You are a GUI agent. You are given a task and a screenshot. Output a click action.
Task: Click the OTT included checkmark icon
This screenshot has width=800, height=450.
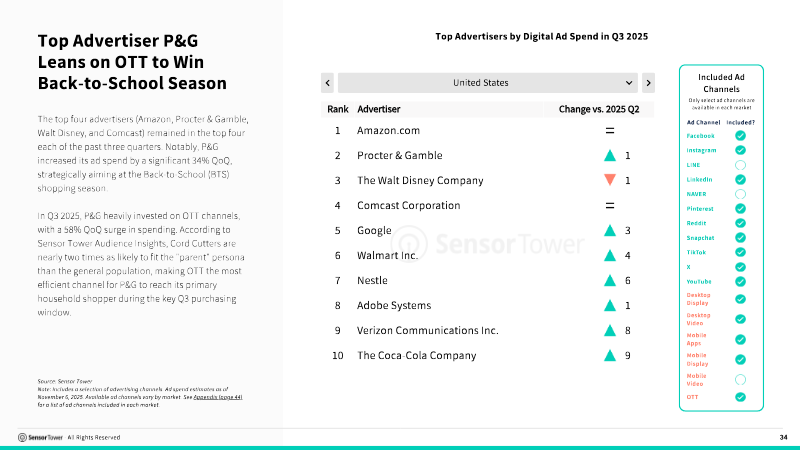pyautogui.click(x=740, y=397)
